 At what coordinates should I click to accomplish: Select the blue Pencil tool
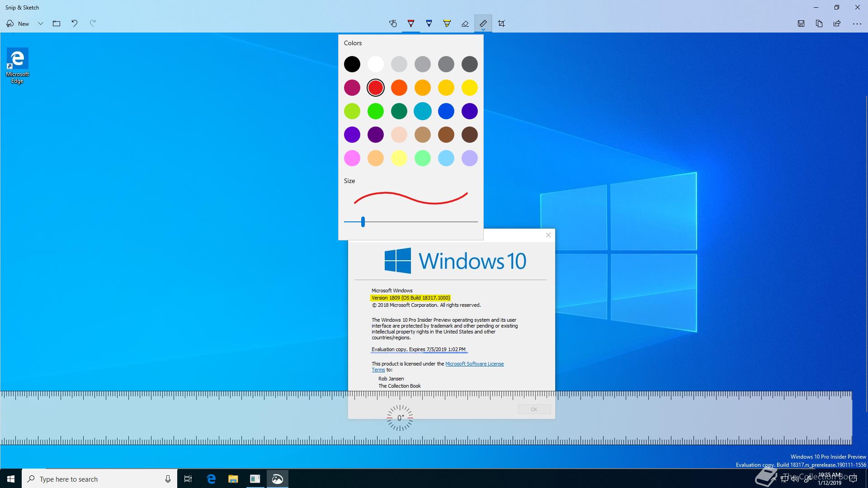point(429,23)
